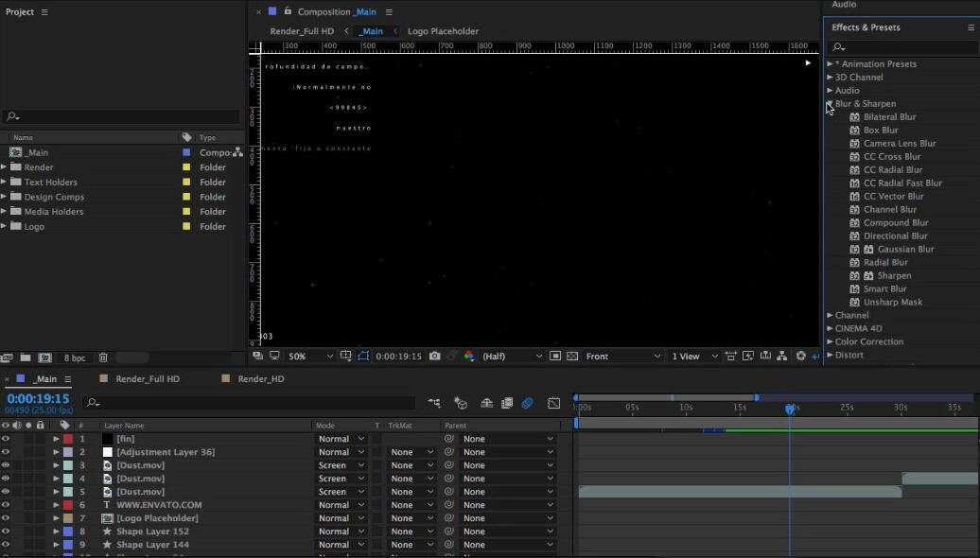Viewport: 980px width, 558px height.
Task: Open blending mode dropdown for Adjustment Layer 36
Action: [x=339, y=452]
